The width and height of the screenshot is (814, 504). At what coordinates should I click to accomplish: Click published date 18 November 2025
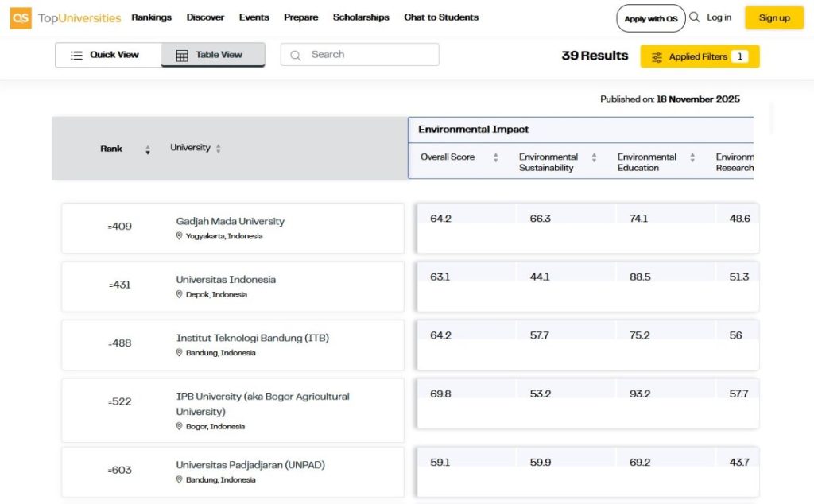click(698, 99)
